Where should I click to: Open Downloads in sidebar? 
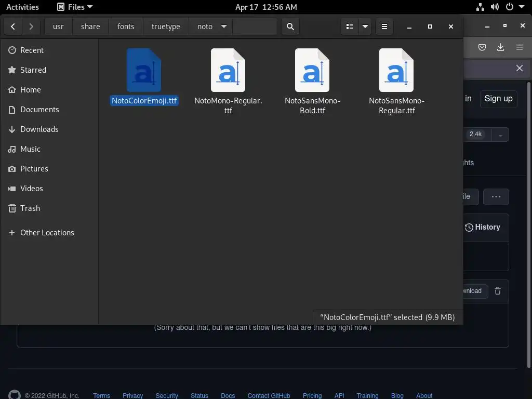pyautogui.click(x=49, y=129)
